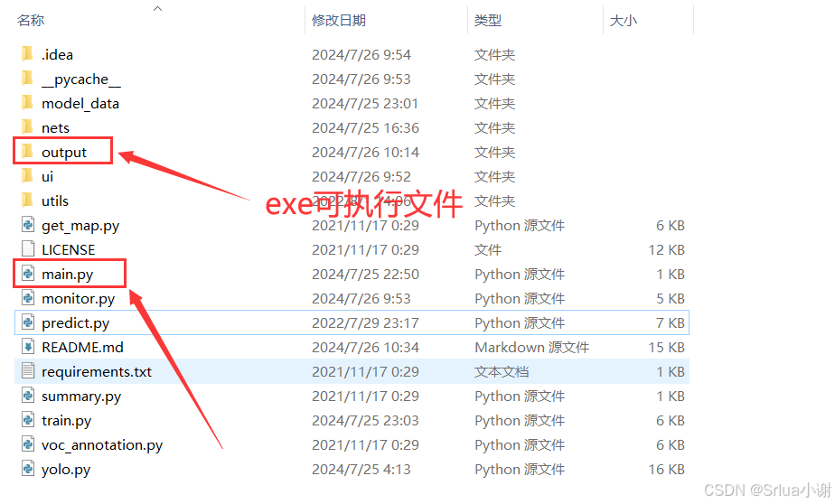Click the 文件 type of LICENSE

point(488,249)
